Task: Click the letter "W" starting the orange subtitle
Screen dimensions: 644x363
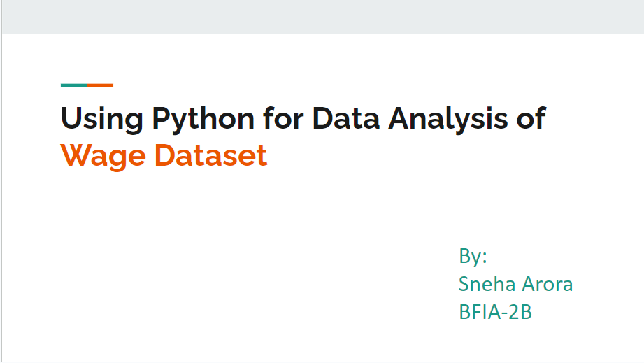Action: click(74, 155)
